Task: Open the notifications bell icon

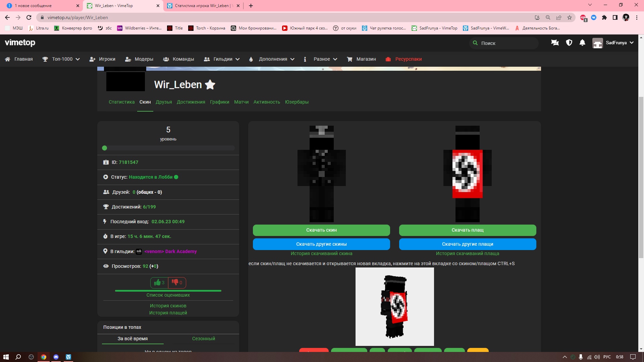Action: click(x=582, y=43)
